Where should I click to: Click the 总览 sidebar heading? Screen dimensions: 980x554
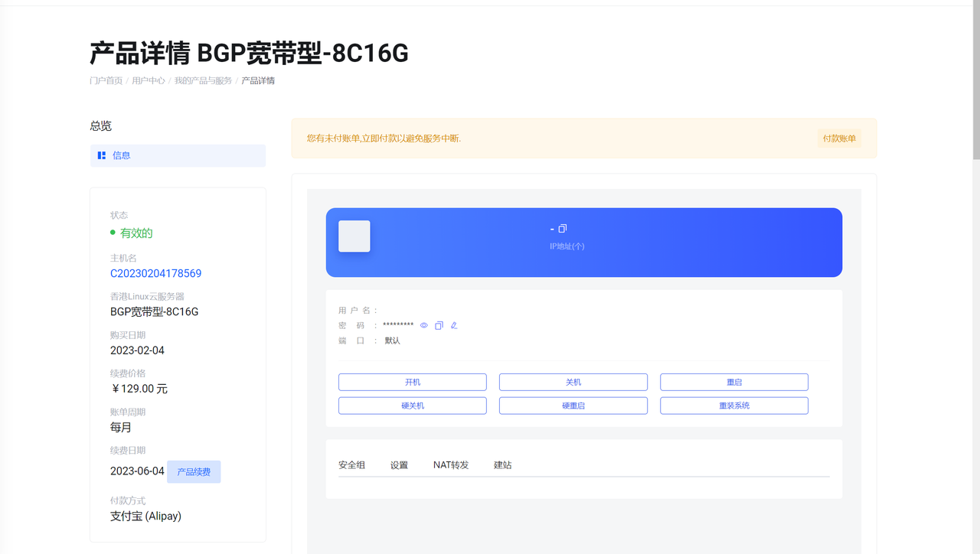(x=100, y=126)
